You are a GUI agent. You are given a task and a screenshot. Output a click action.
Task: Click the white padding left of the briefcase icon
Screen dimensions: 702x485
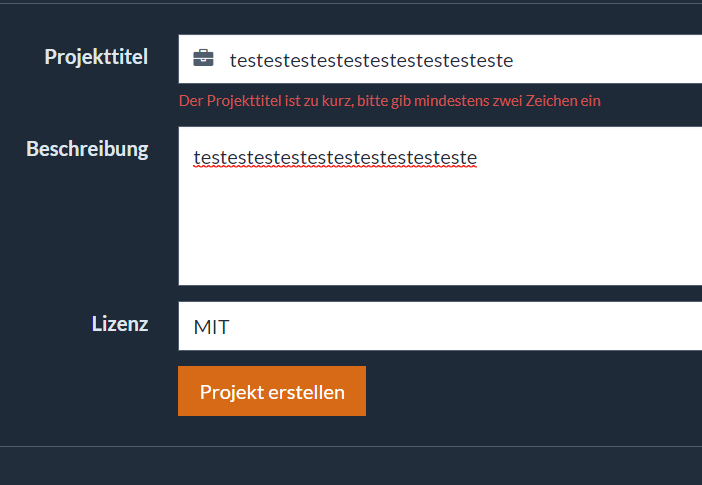pos(185,59)
